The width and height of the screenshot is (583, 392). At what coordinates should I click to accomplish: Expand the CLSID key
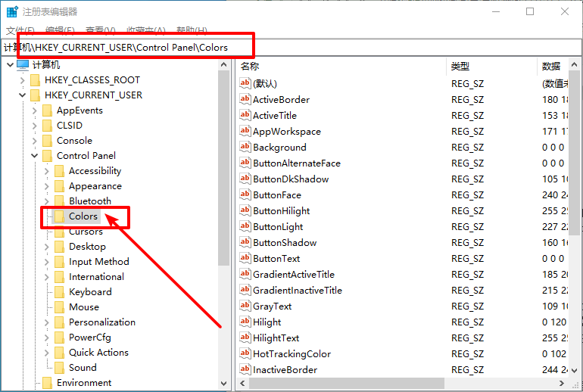35,126
